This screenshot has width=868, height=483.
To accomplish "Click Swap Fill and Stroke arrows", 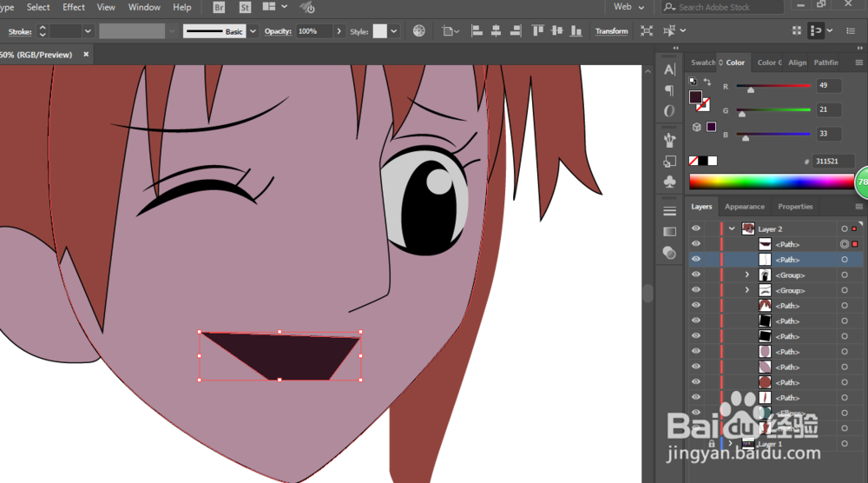I will tap(707, 82).
